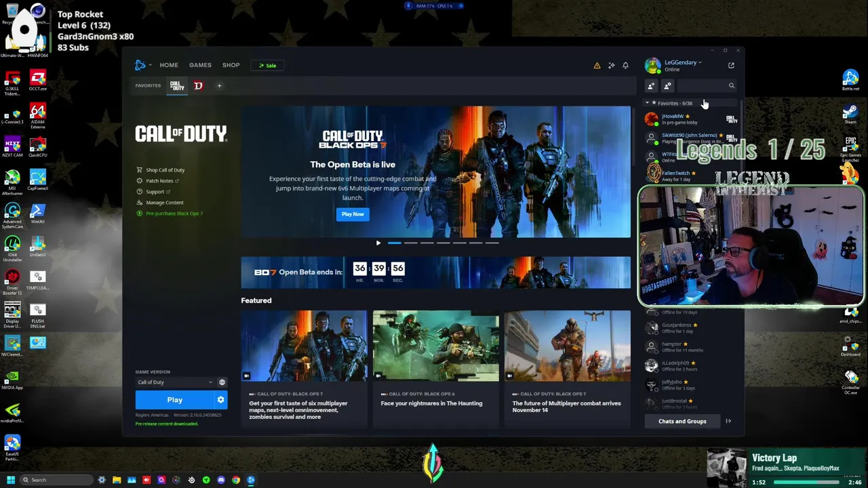Click the Play Now banner button
The image size is (868, 488).
tap(353, 214)
